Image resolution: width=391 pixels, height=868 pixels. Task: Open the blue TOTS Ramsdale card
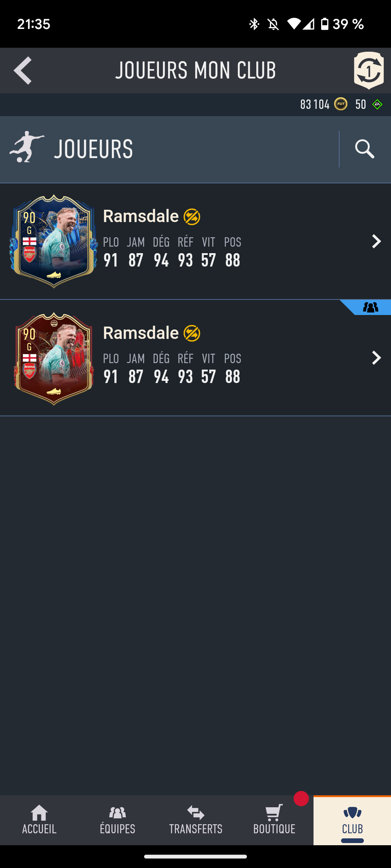[x=54, y=241]
